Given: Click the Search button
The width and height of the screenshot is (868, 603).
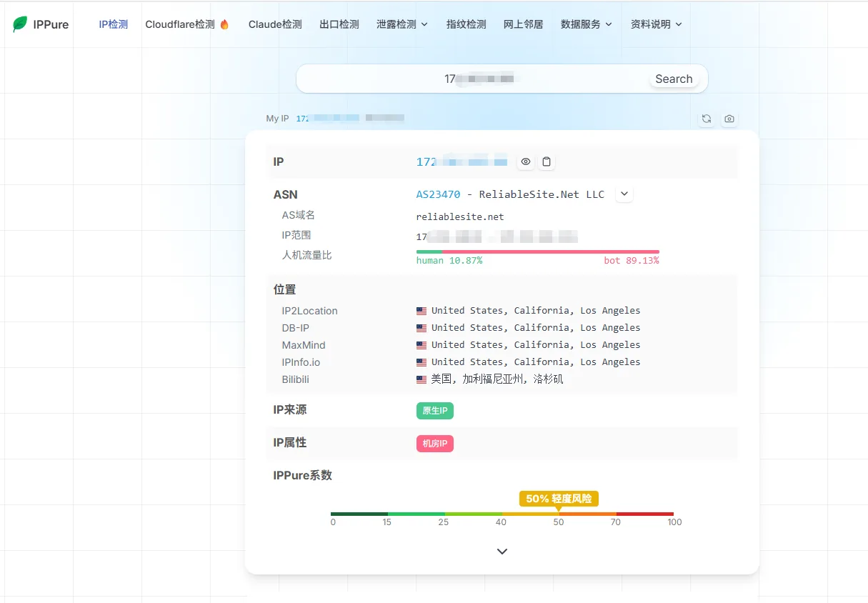Looking at the screenshot, I should click(x=674, y=79).
